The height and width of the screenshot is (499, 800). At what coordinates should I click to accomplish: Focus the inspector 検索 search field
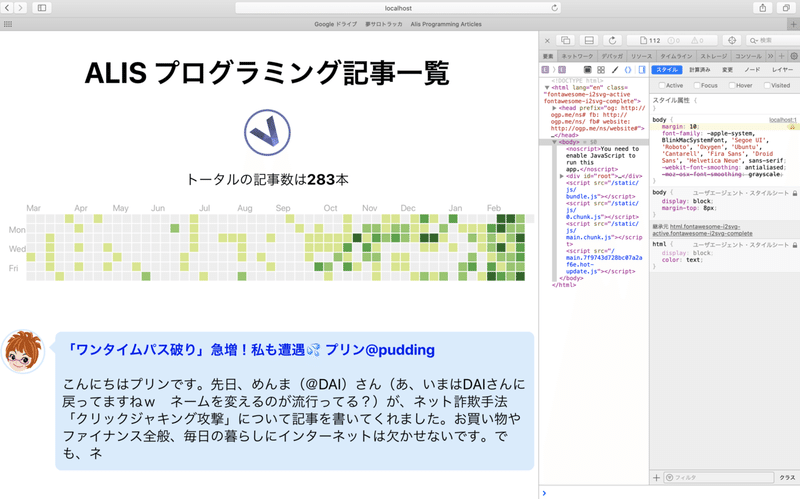coord(772,40)
